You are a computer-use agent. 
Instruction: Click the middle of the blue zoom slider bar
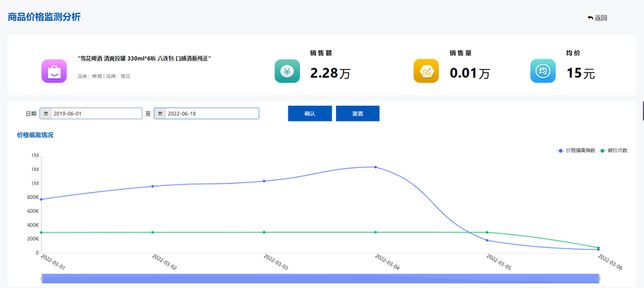click(320, 278)
